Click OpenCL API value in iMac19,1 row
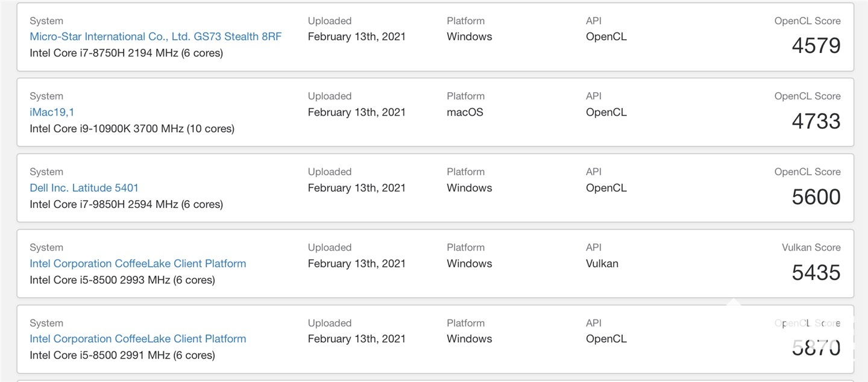The image size is (868, 382). click(x=606, y=112)
